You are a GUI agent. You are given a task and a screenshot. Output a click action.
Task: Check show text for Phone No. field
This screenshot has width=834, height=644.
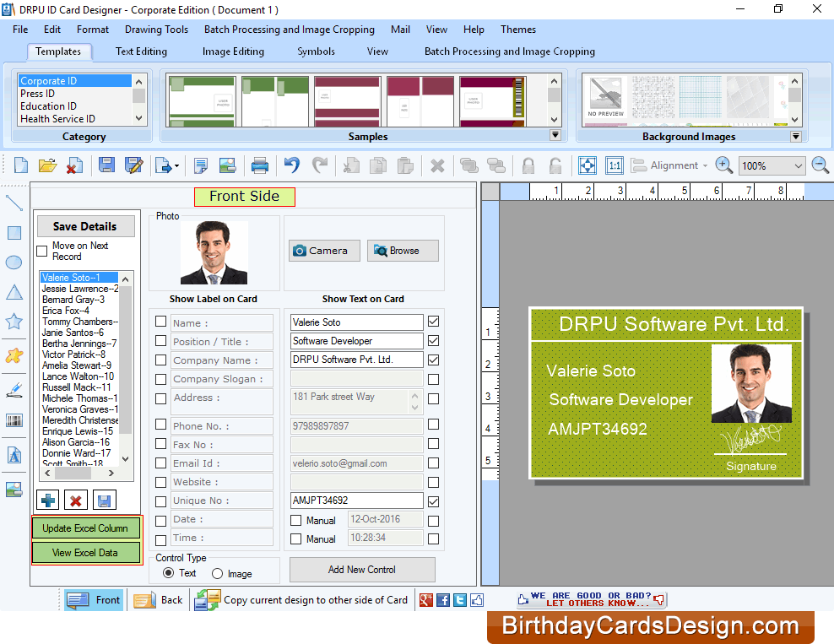tap(434, 425)
